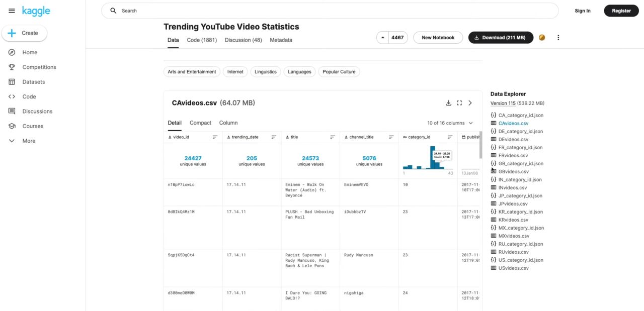Open GB_category_id.json file
Viewport: 644px width, 311px height.
click(x=521, y=164)
